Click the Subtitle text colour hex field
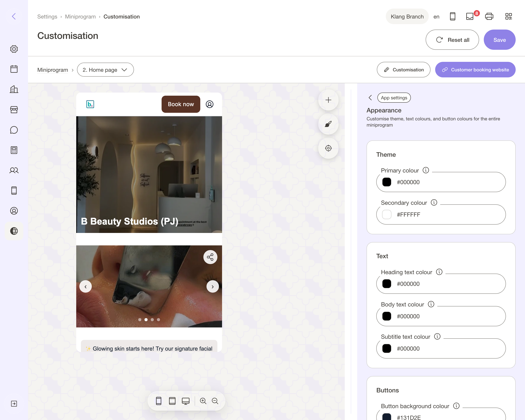Viewport: 525px width, 420px height. point(441,348)
